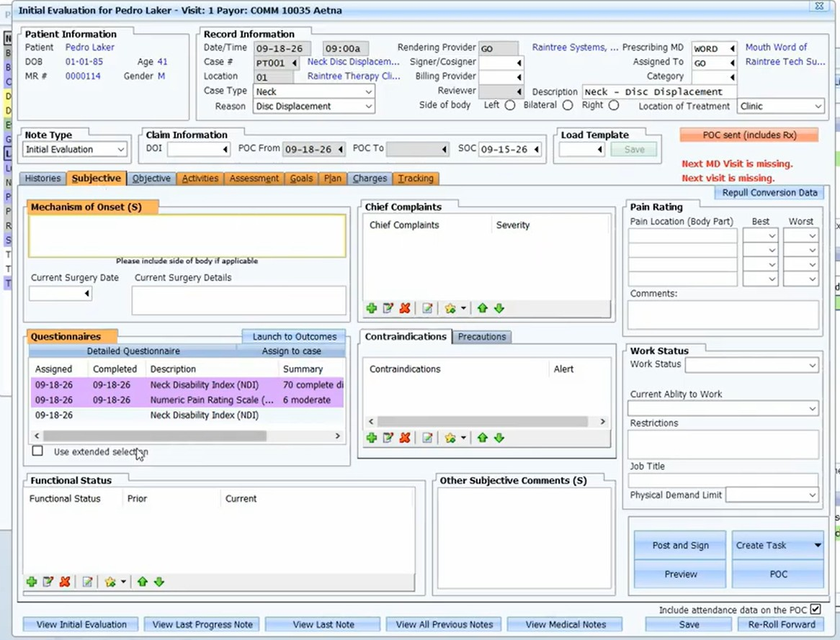Click the Contraindications favorites star icon
Image resolution: width=840 pixels, height=640 pixels.
[x=450, y=438]
